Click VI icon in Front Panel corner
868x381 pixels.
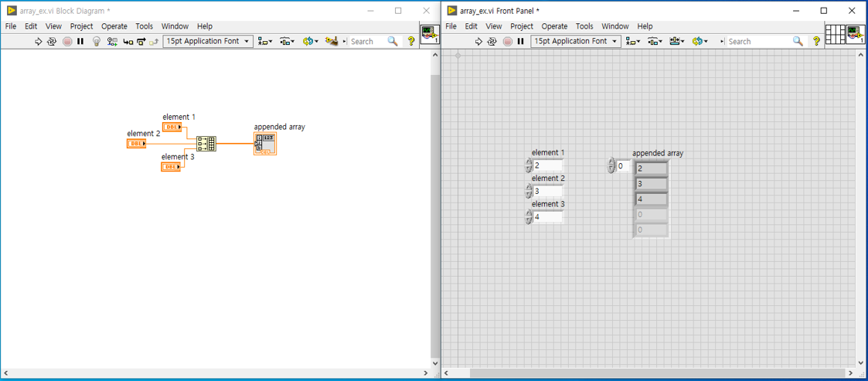coord(855,34)
